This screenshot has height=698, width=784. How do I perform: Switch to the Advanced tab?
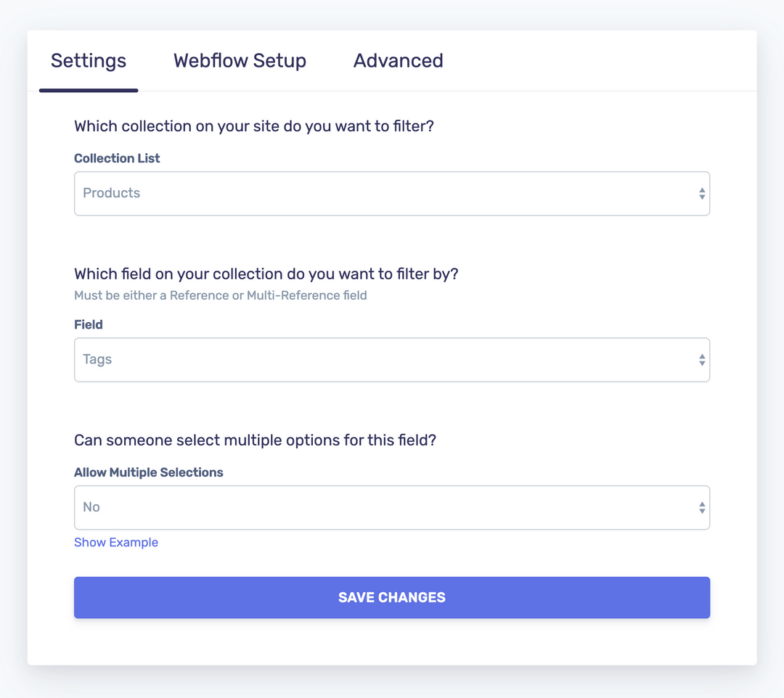[x=398, y=61]
